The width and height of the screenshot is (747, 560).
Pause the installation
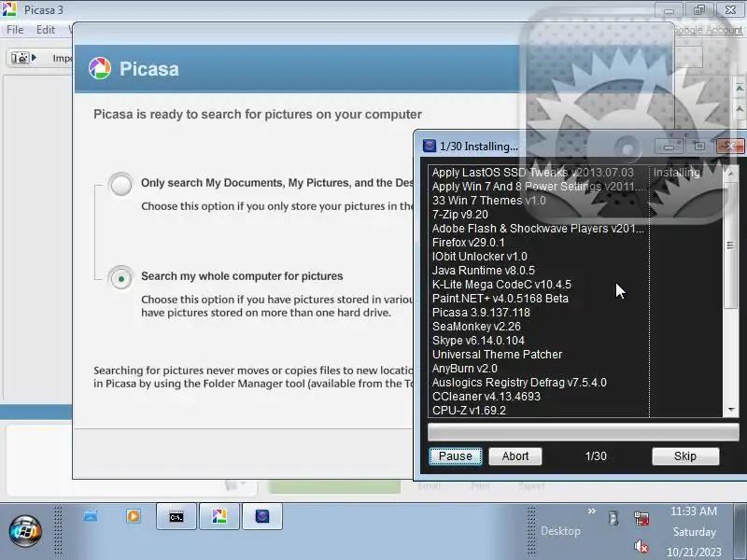click(456, 456)
